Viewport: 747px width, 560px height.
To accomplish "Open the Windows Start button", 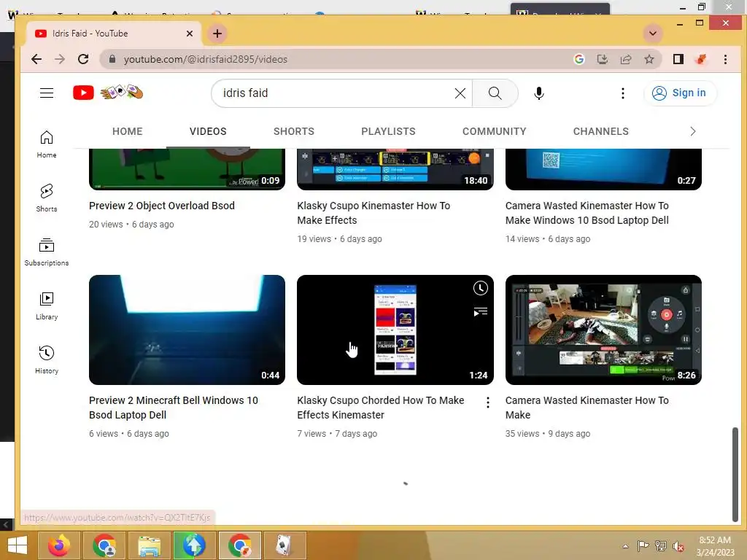I will tap(18, 545).
